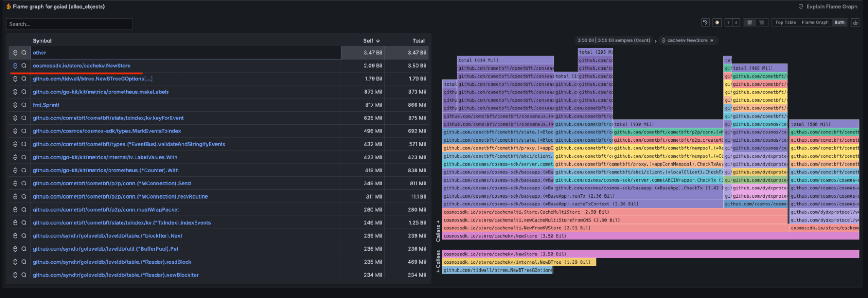This screenshot has width=868, height=298.
Task: Click search icon for makeLabels row
Action: click(x=24, y=92)
